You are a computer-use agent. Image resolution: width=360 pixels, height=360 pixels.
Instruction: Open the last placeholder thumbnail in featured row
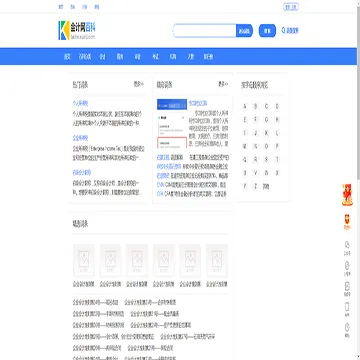tap(217, 261)
